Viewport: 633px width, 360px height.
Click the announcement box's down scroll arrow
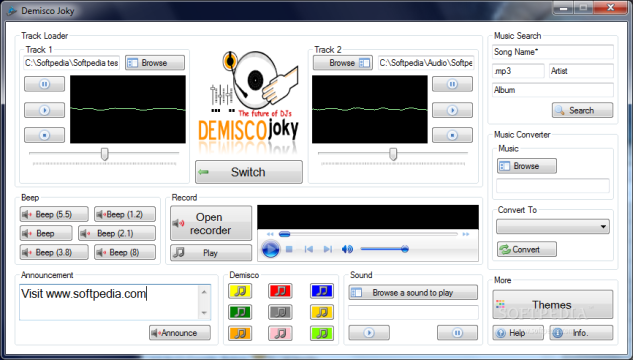(204, 312)
